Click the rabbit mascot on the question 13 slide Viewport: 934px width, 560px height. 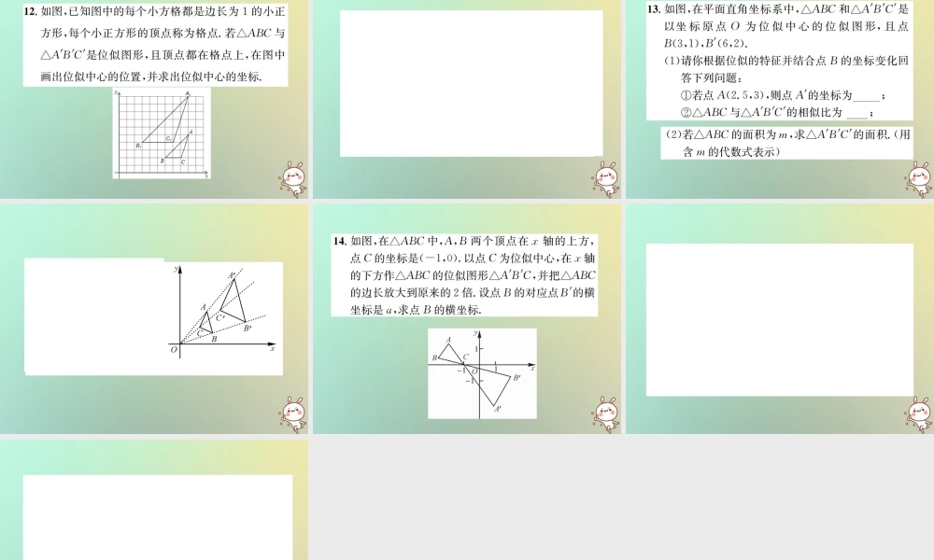[918, 179]
